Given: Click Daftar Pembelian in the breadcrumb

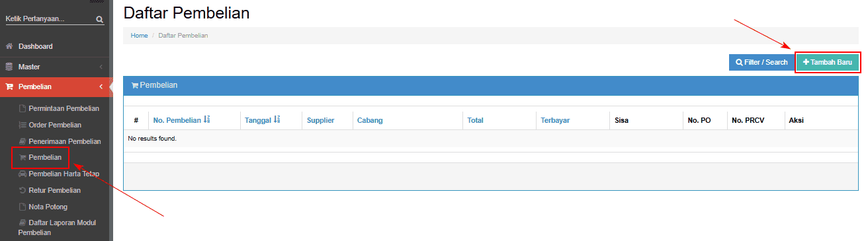Looking at the screenshot, I should tap(183, 36).
